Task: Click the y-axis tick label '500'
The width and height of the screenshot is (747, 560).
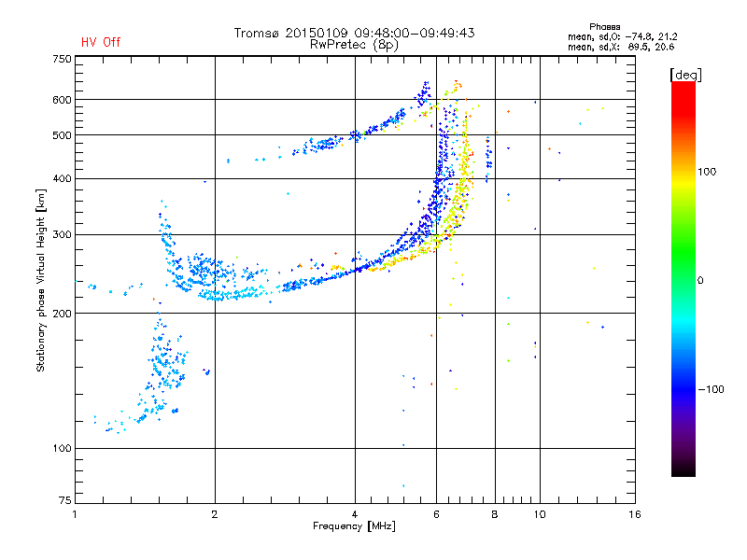Action: pyautogui.click(x=63, y=135)
